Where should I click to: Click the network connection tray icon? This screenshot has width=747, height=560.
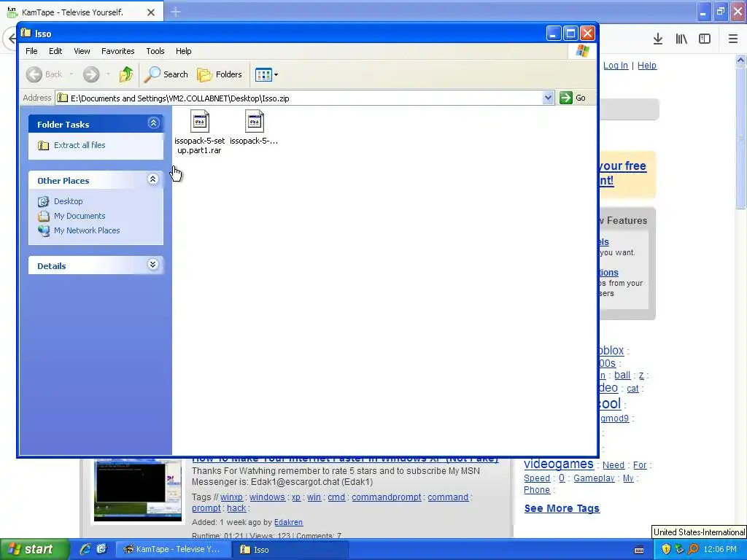point(679,549)
